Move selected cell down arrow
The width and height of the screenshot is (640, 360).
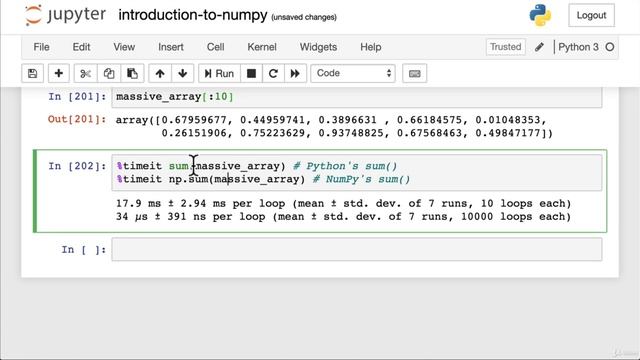point(182,73)
